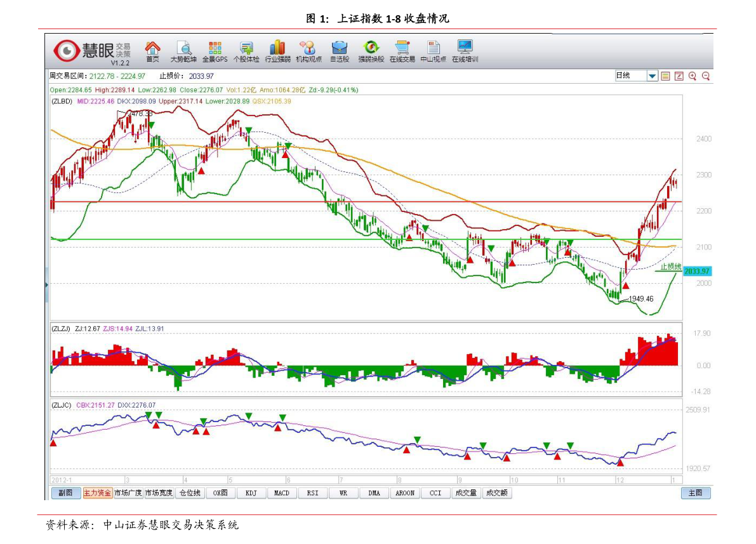Switch to the MACD indicator tab

(x=282, y=493)
